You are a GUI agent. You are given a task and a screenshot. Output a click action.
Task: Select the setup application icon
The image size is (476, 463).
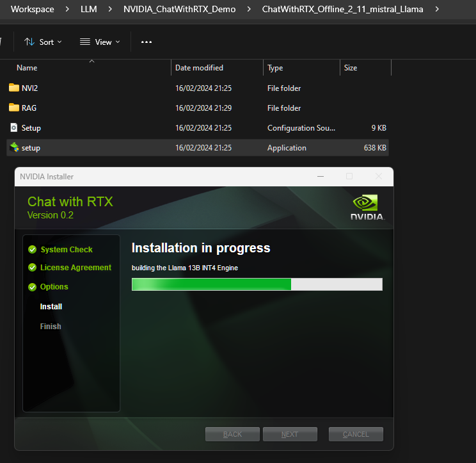(14, 147)
